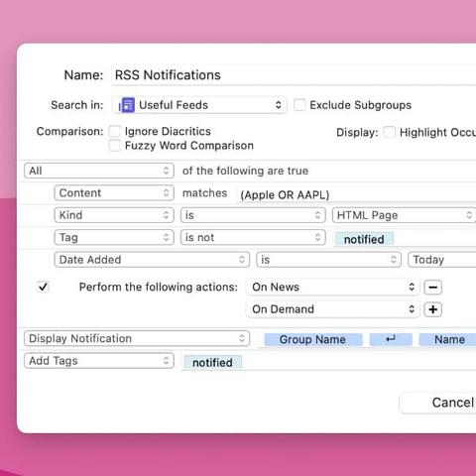Screen dimensions: 476x476
Task: Open the Date Added 'is' operator dropdown
Action: (x=328, y=260)
